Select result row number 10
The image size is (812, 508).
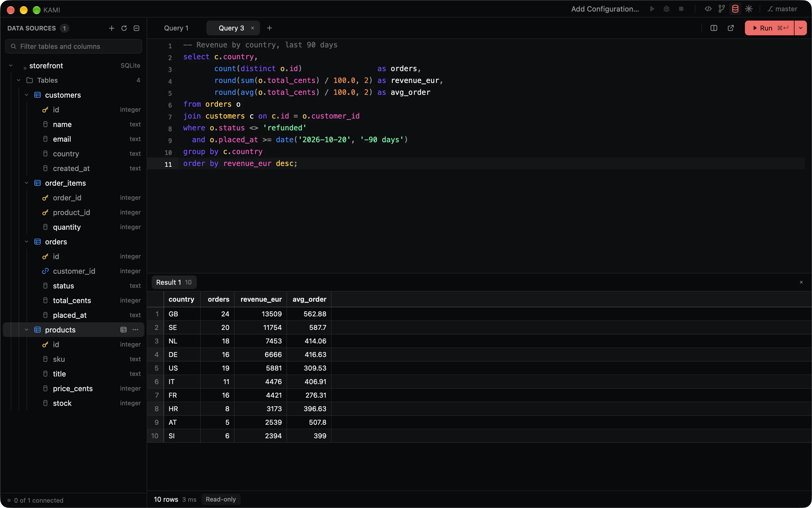155,436
